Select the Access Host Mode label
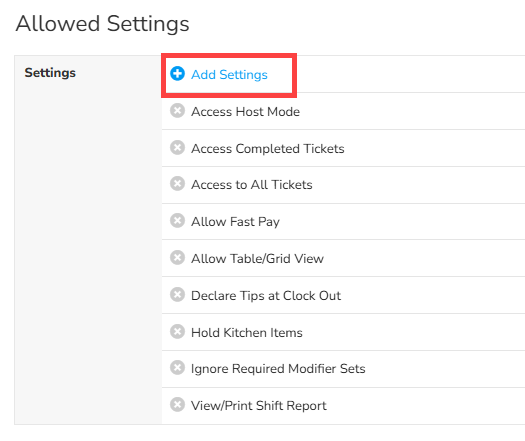Viewport: 525px width, 441px height. tap(245, 112)
